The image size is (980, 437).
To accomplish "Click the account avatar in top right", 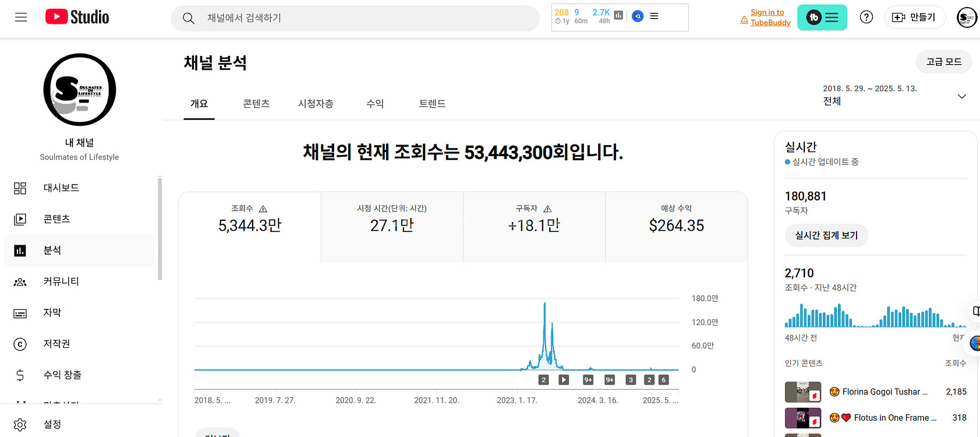I will (966, 17).
